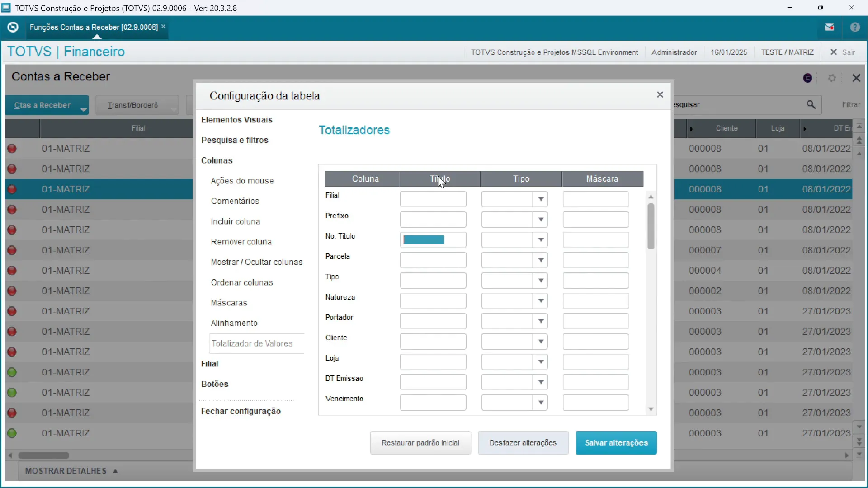Expand MOSTRAR DETALHES panel
Image resolution: width=868 pixels, height=488 pixels.
71,471
